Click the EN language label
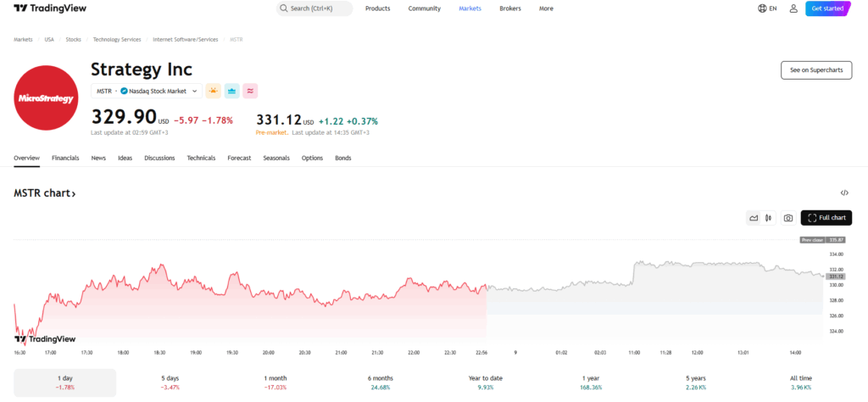 (x=773, y=8)
